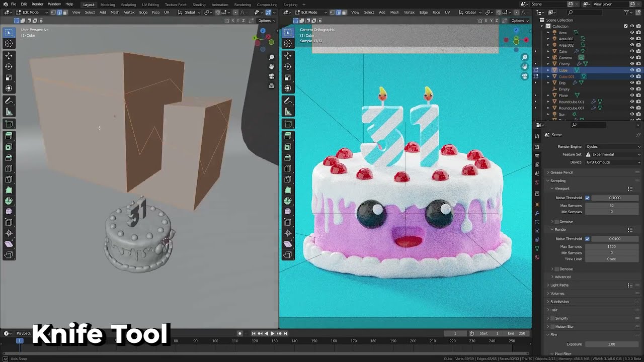644x362 pixels.
Task: Click the pan view hand icon in left viewport
Action: click(272, 67)
